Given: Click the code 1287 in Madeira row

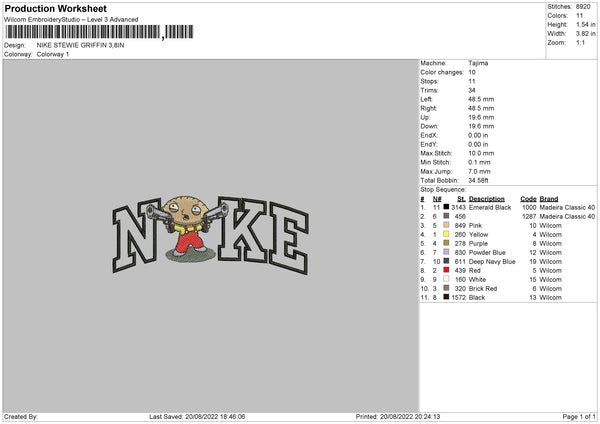Looking at the screenshot, I should [x=529, y=217].
